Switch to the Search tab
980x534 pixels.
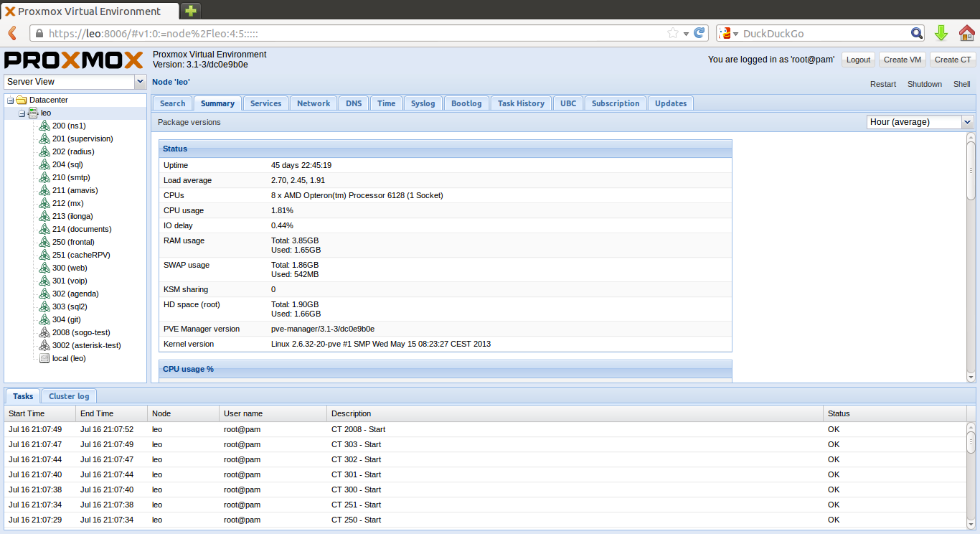[172, 103]
